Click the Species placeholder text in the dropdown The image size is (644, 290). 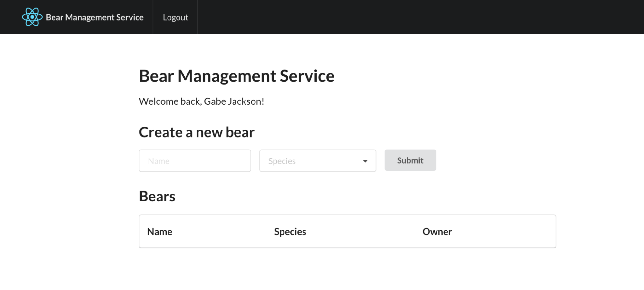click(x=282, y=161)
